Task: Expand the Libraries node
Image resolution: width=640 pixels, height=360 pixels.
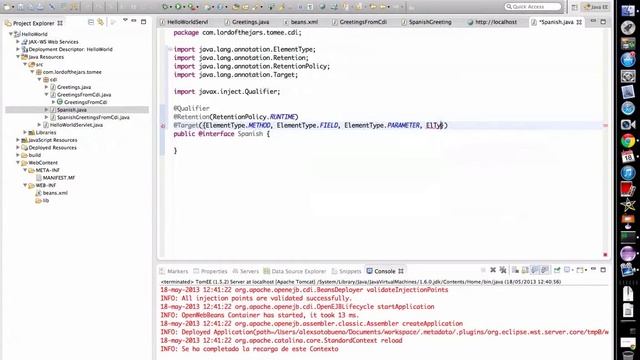Action: (x=25, y=132)
